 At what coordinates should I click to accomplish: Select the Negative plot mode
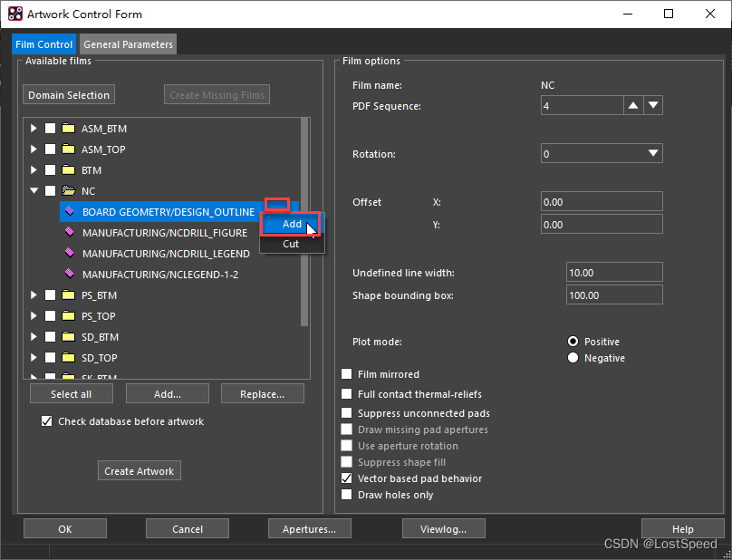pyautogui.click(x=573, y=358)
